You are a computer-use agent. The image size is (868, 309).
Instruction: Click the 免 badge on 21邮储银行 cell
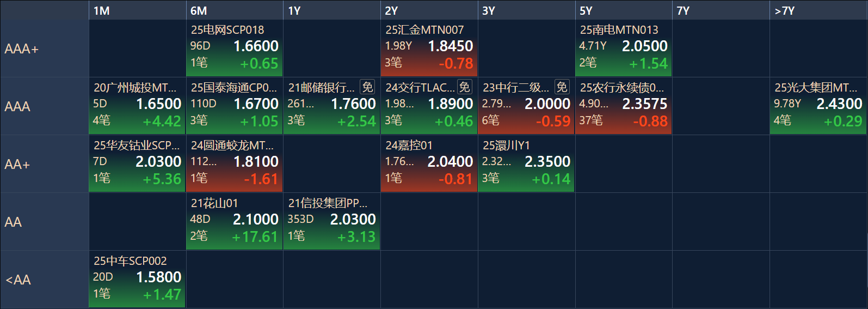(x=368, y=87)
